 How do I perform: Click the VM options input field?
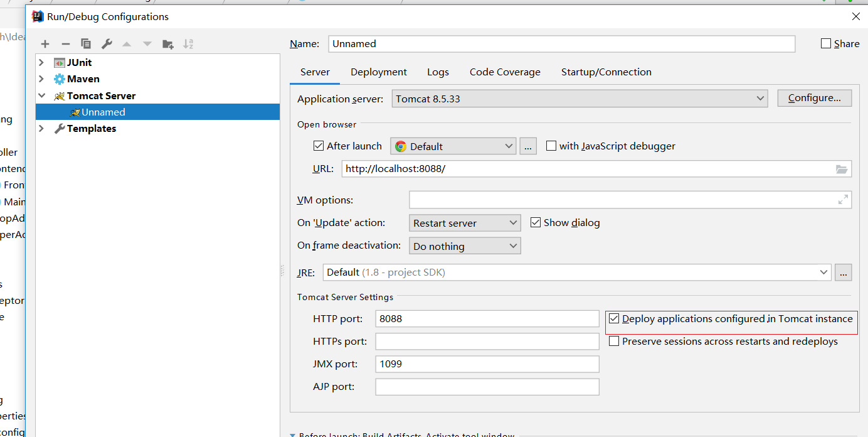pos(630,200)
